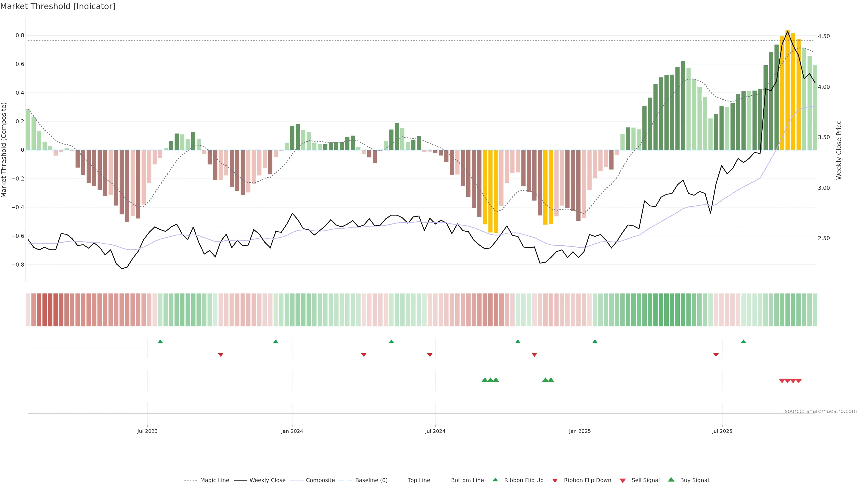This screenshot has height=488, width=868.
Task: Click the ribbon flip up marker after Jul 2025
Action: click(x=743, y=342)
